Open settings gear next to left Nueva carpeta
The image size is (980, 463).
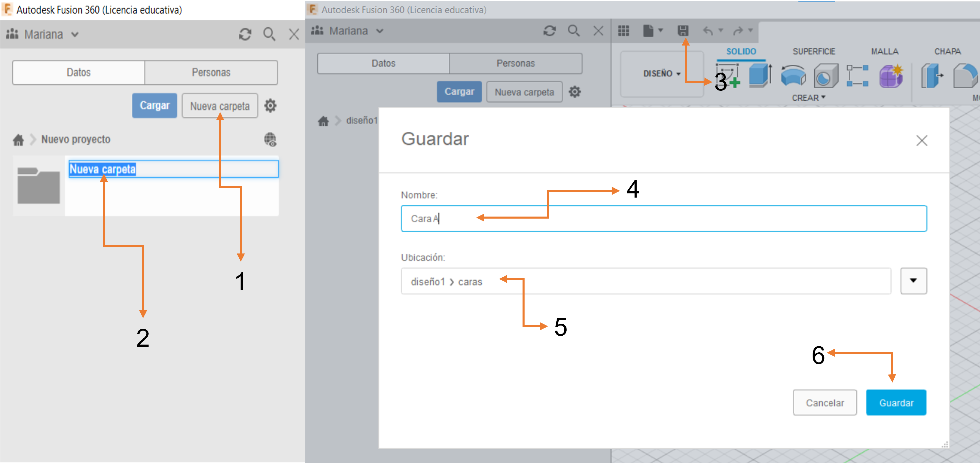[x=270, y=105]
